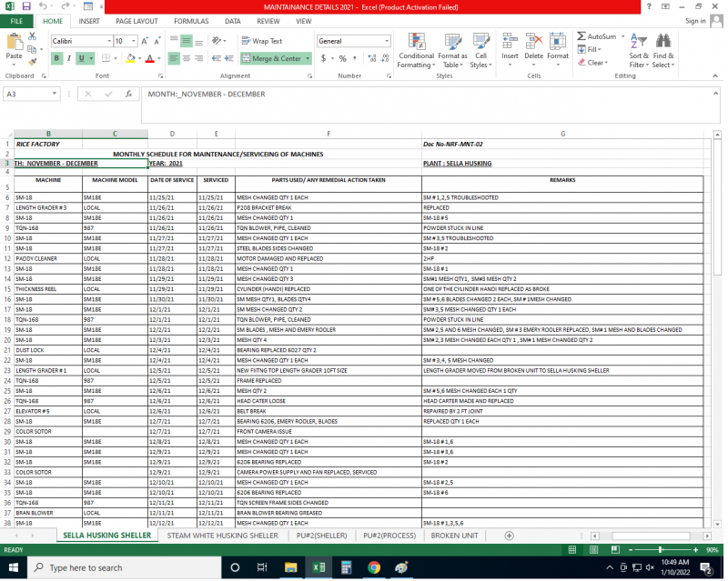This screenshot has width=728, height=581.
Task: Toggle Align Right horizontal alignment
Action: (198, 58)
